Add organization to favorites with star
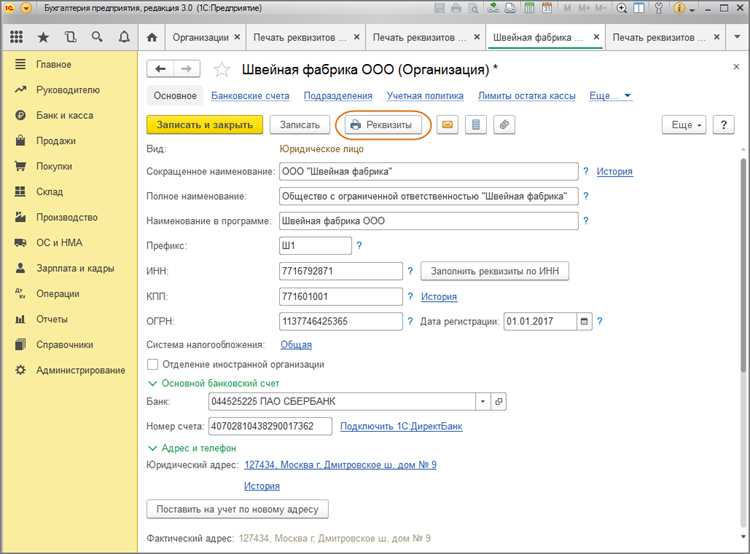Screen dimensions: 750x554 click(x=221, y=70)
